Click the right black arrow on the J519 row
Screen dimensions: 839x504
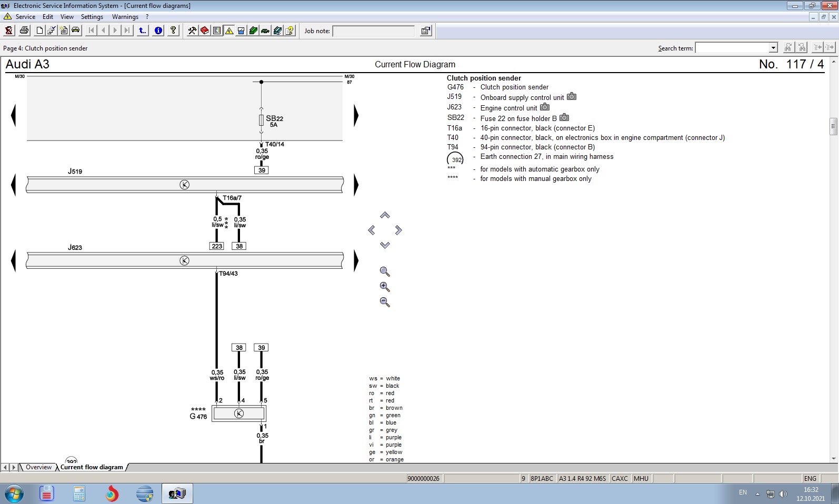coord(356,185)
